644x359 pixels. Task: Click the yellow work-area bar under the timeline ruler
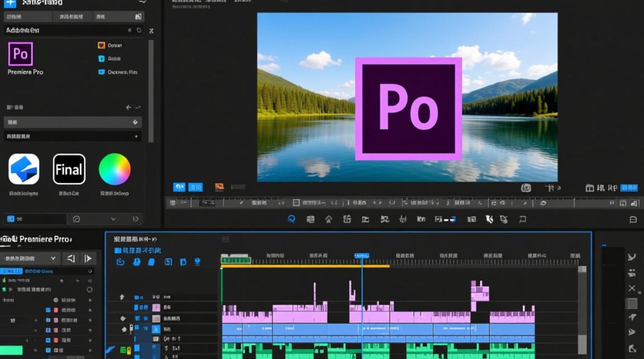(x=305, y=266)
